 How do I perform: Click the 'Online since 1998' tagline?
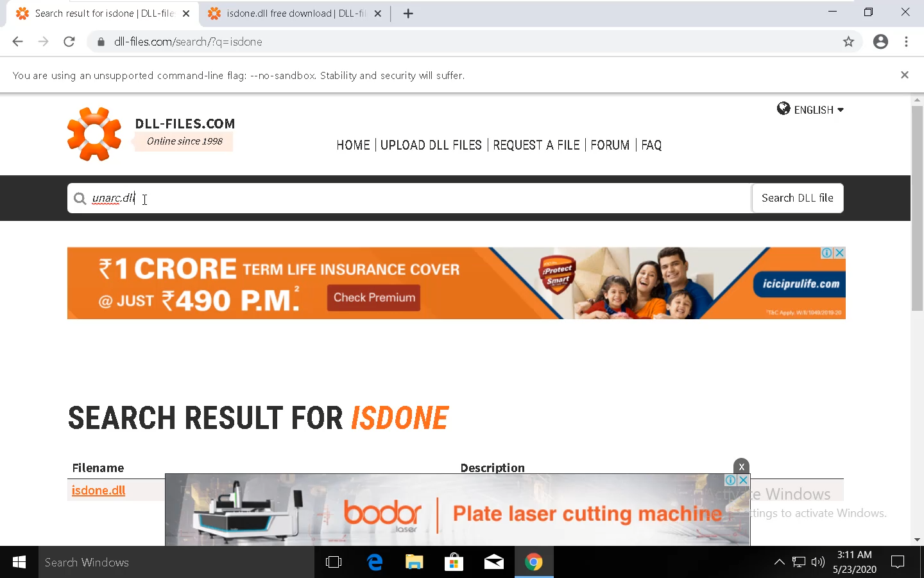coord(185,141)
